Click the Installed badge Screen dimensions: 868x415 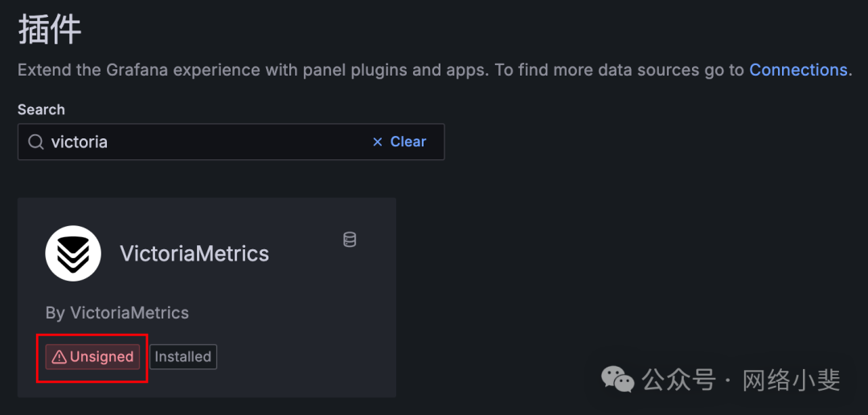click(183, 357)
